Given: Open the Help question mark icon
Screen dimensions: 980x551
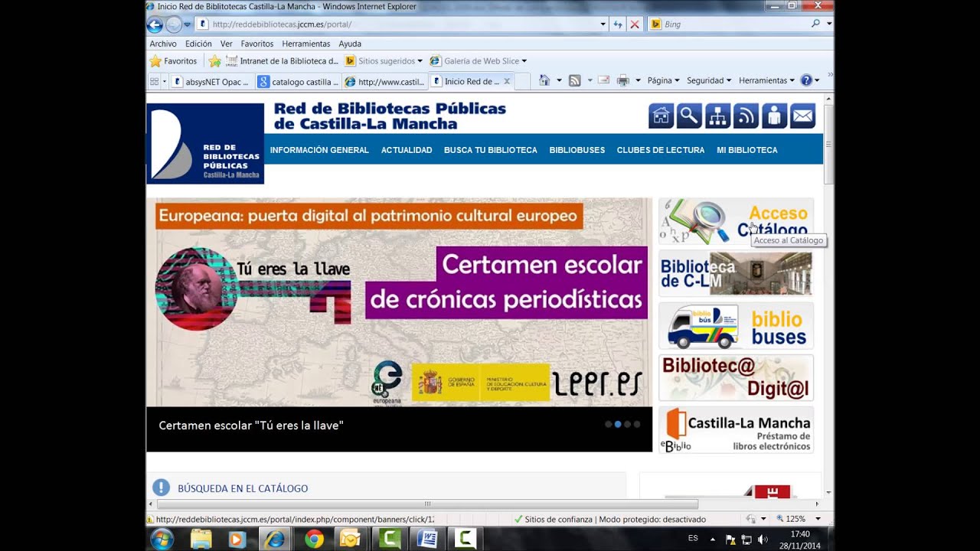Looking at the screenshot, I should point(805,80).
